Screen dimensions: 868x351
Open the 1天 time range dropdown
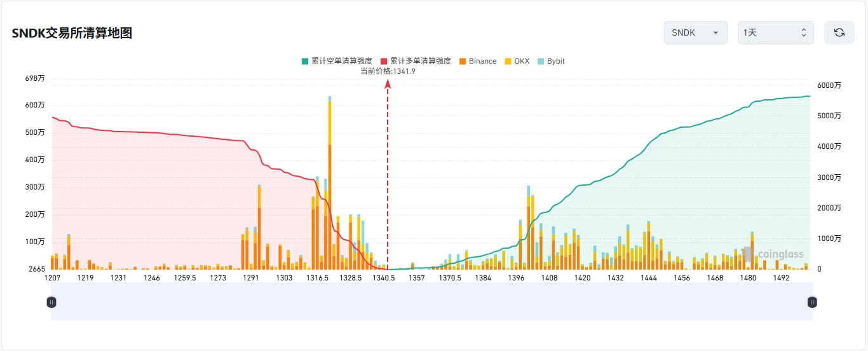(775, 32)
